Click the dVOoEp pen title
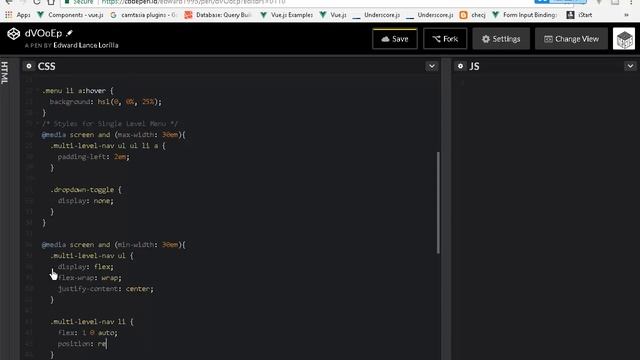Screen dimensions: 640x360 (x=43, y=33)
